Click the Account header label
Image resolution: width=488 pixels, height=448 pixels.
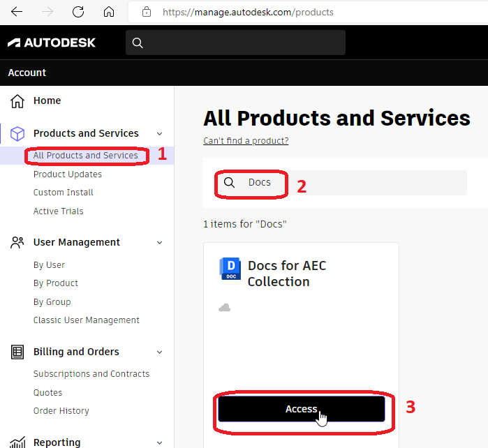pyautogui.click(x=27, y=73)
